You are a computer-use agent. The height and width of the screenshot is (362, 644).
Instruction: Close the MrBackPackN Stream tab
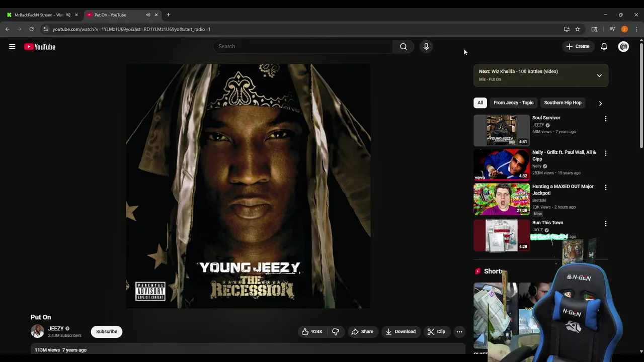(x=76, y=15)
